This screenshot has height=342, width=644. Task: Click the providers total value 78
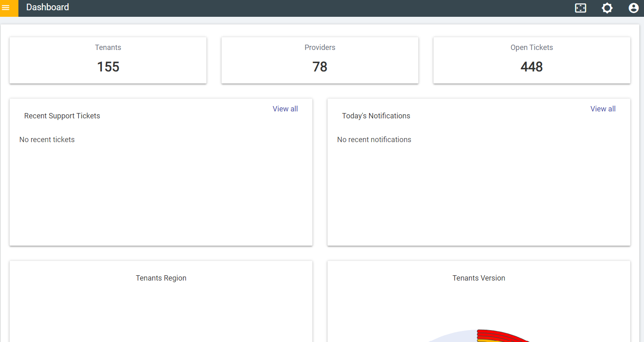[320, 67]
